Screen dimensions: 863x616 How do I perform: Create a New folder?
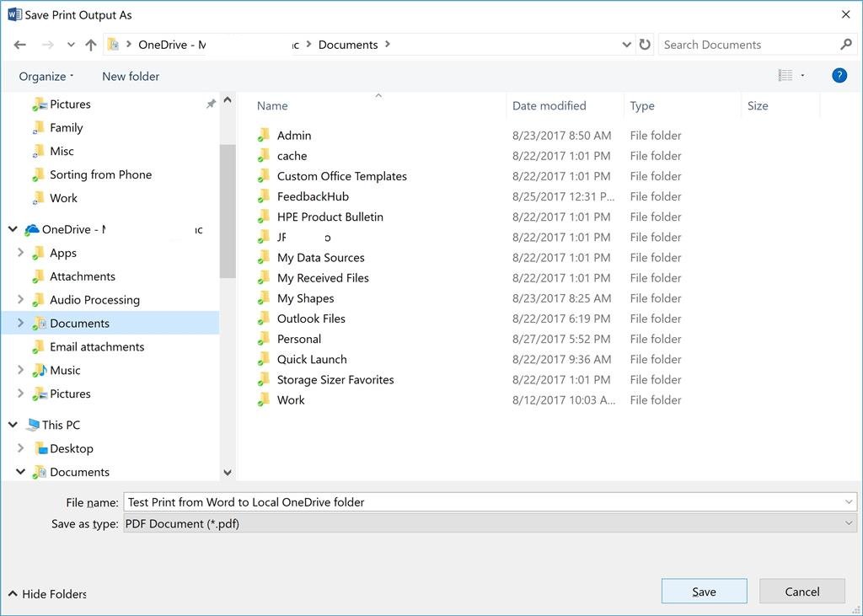pos(131,76)
